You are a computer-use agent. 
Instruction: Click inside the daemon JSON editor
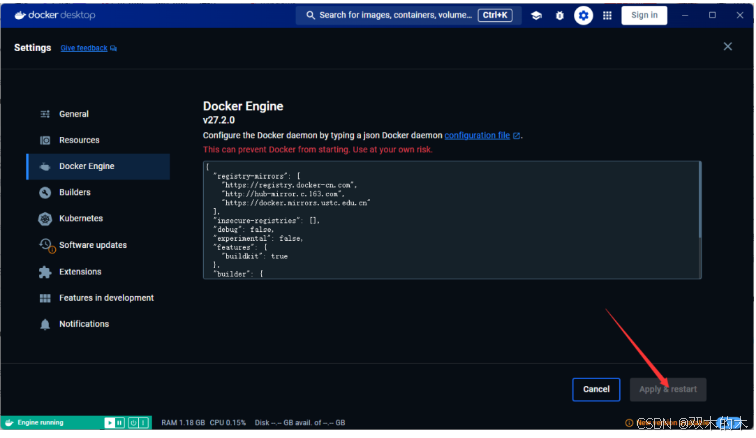coord(451,220)
